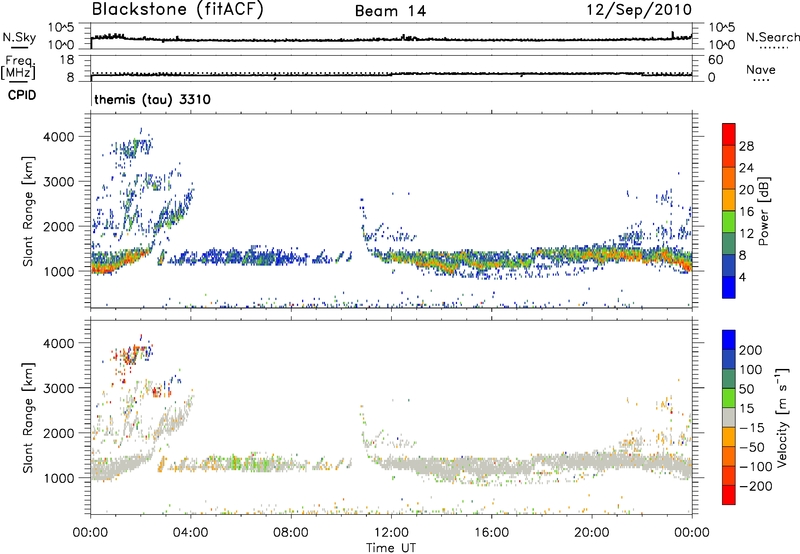
Task: Click the red bottom of the velocity colorbar
Action: [x=729, y=495]
